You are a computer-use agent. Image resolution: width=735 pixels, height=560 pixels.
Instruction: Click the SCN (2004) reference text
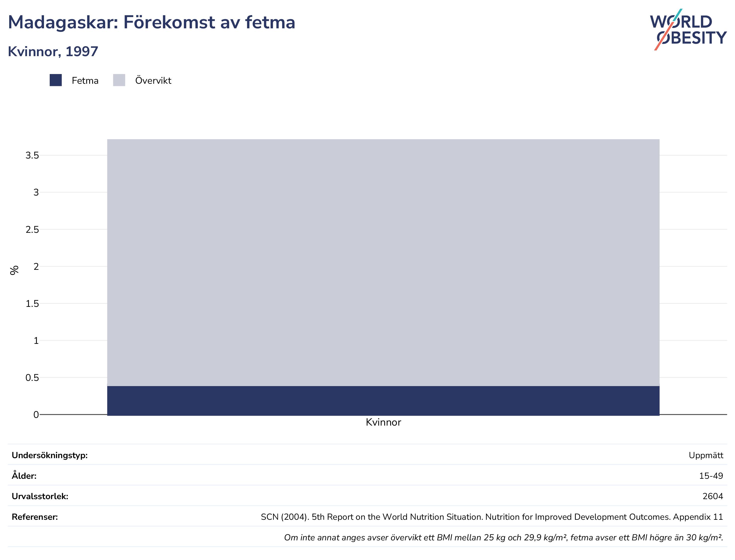coord(492,517)
